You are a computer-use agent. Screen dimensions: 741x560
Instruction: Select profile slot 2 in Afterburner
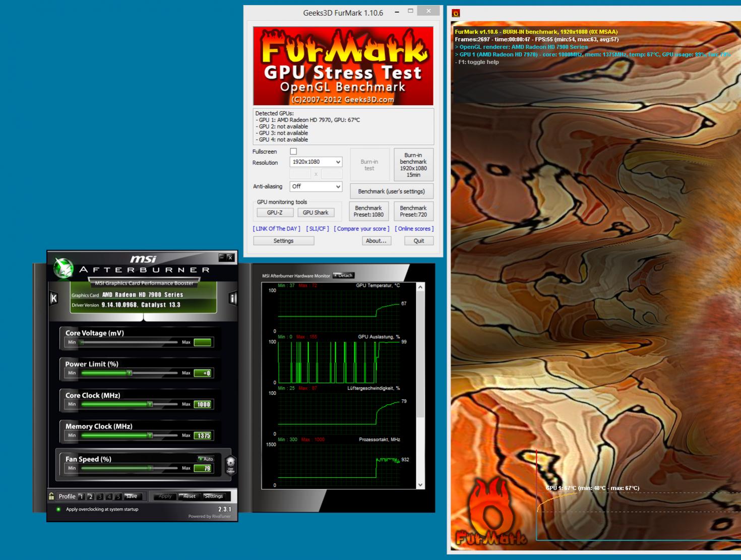point(91,496)
